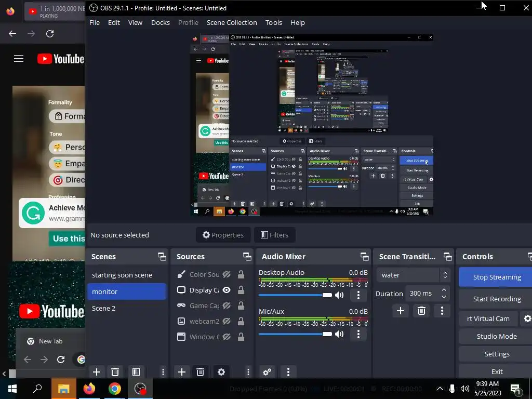This screenshot has width=532, height=399.
Task: Open the Help menu
Action: pos(298,22)
